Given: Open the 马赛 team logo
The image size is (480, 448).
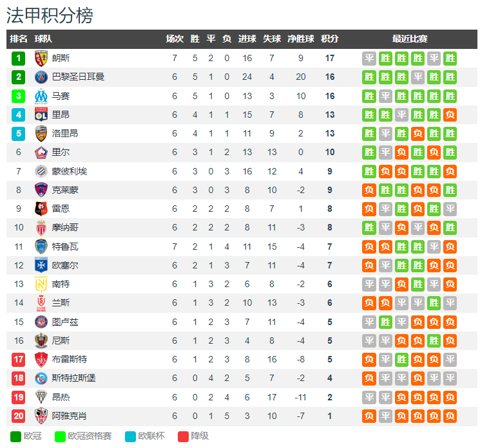Looking at the screenshot, I should coord(41,96).
